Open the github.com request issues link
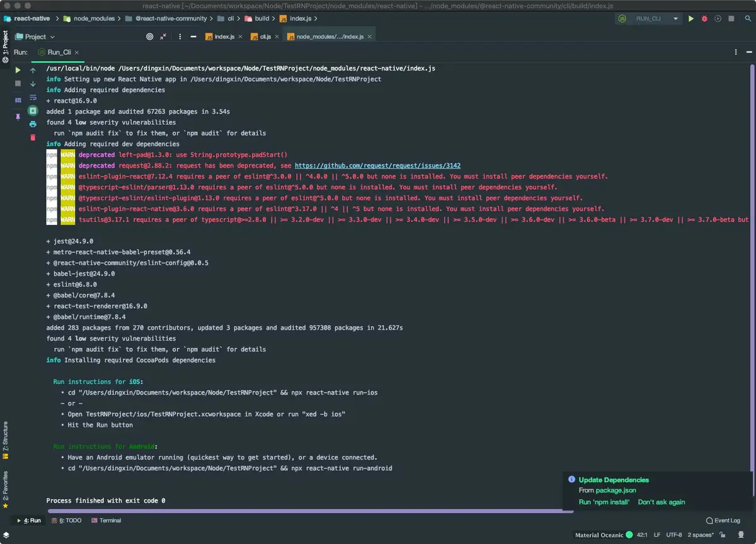This screenshot has height=544, width=756. click(377, 166)
